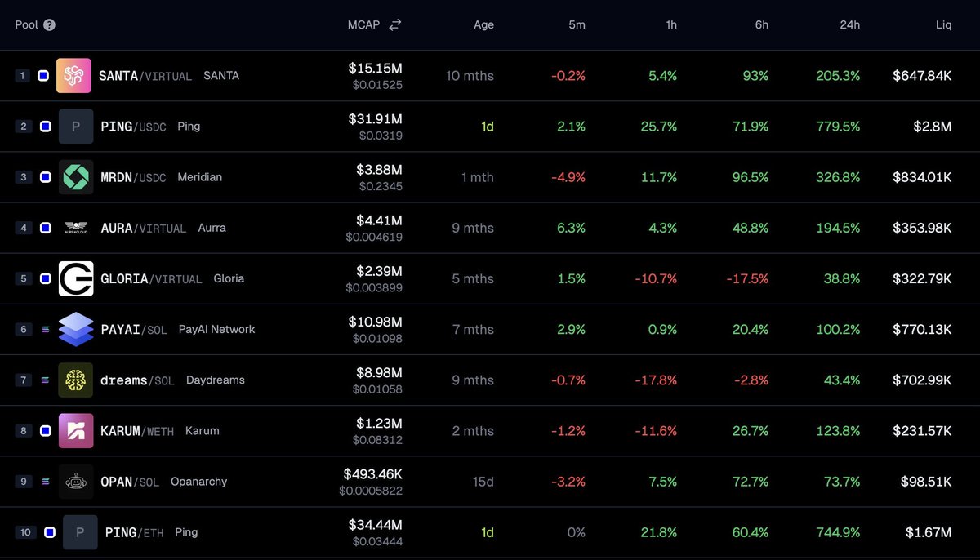Toggle MCAP swap arrows icon
980x560 pixels.
(x=394, y=24)
